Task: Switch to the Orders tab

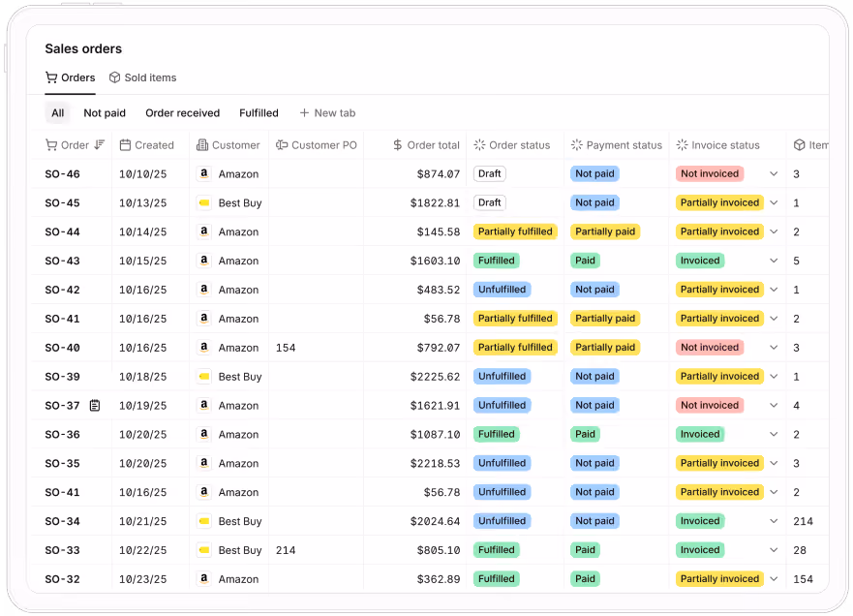Action: pyautogui.click(x=70, y=77)
